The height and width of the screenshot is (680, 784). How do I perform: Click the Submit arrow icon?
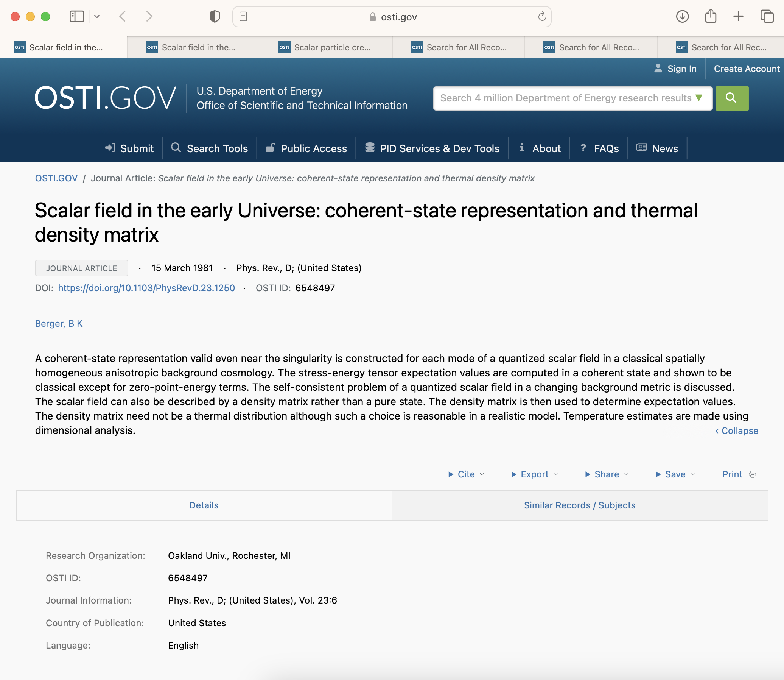(110, 148)
